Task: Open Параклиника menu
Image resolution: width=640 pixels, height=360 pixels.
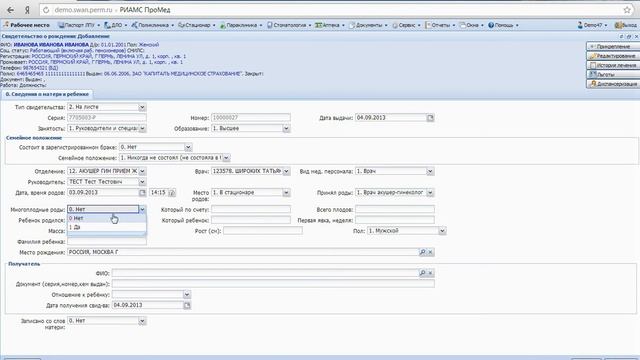Action: coord(241,25)
